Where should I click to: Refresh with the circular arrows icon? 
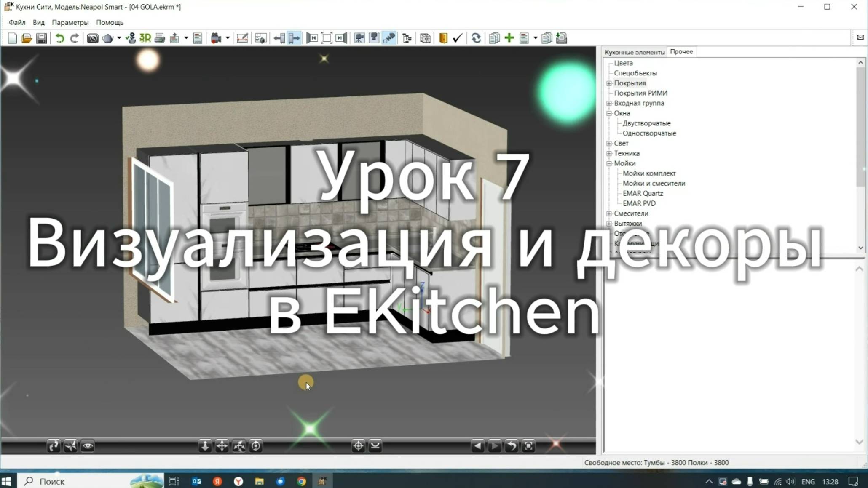(x=476, y=38)
